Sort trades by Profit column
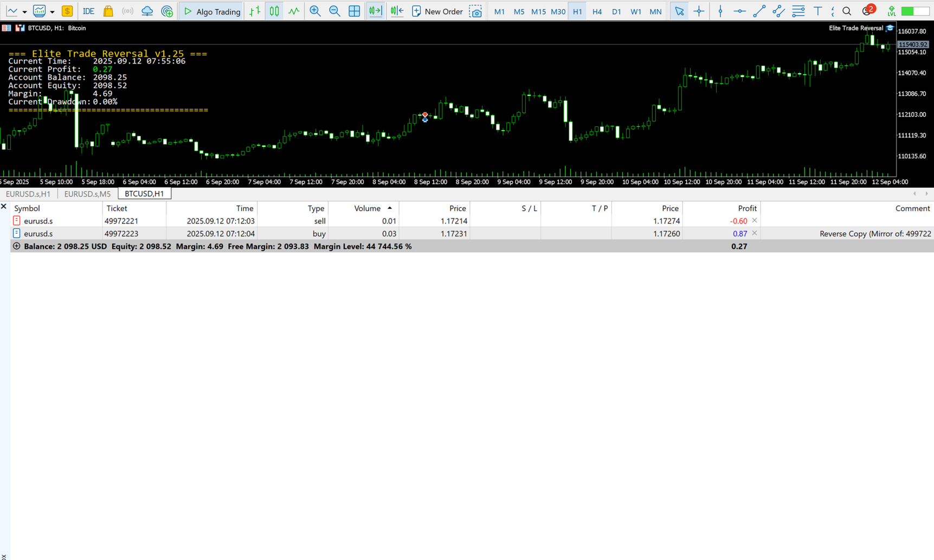Viewport: 934px width, 560px height. (x=721, y=208)
